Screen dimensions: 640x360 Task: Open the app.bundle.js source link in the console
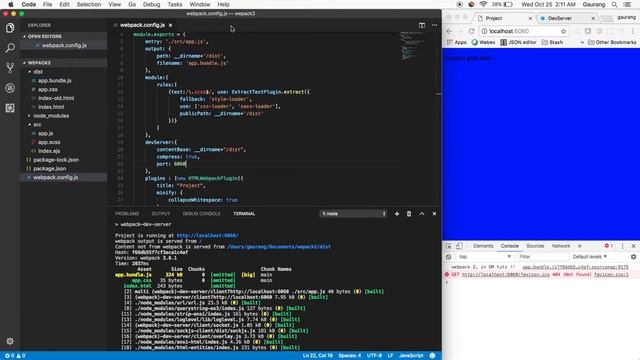576,267
